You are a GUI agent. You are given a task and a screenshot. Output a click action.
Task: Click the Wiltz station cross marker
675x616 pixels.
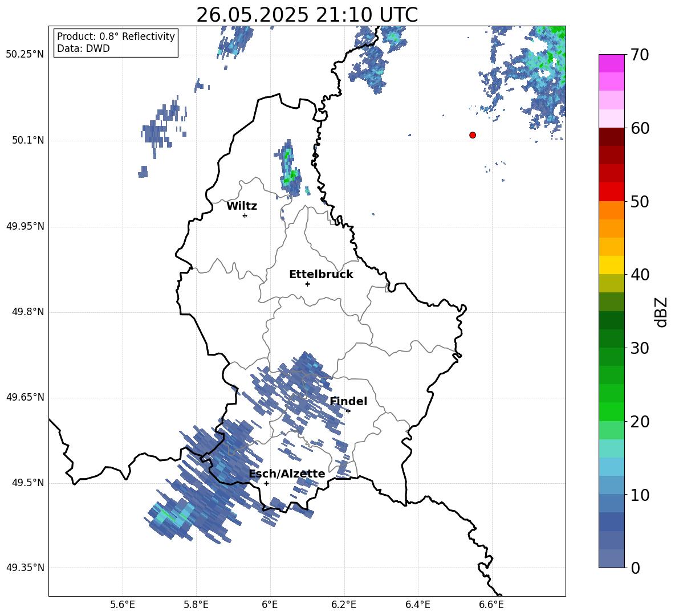(x=245, y=215)
